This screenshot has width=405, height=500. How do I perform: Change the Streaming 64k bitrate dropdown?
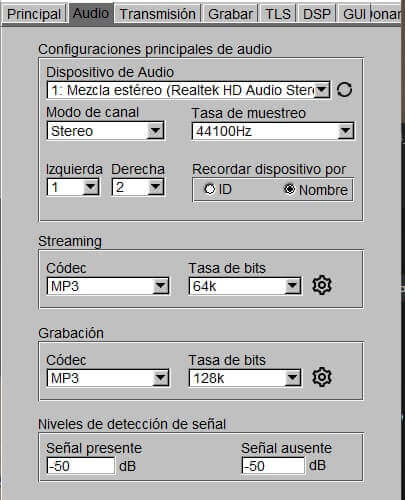[x=245, y=286]
